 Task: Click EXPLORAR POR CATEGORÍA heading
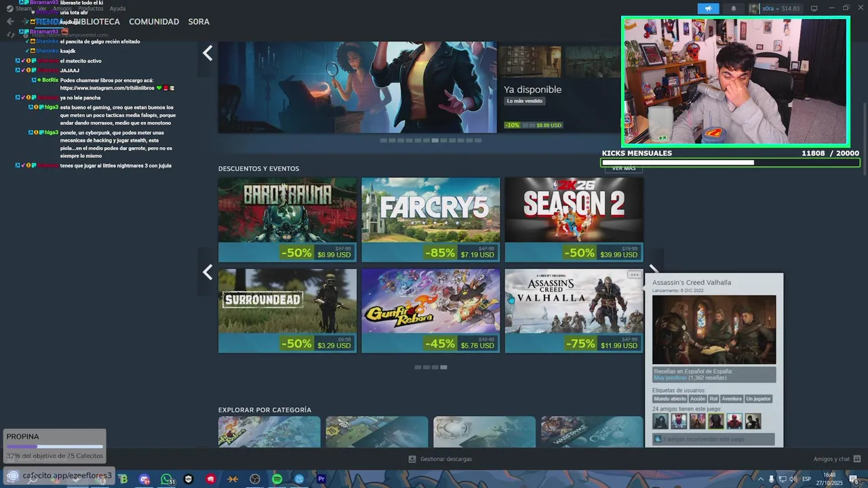pyautogui.click(x=264, y=410)
